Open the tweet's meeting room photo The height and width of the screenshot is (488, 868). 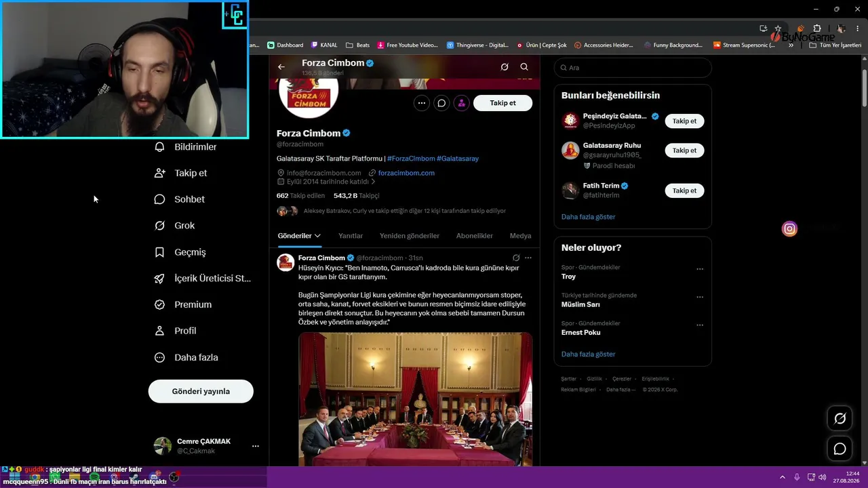(415, 399)
